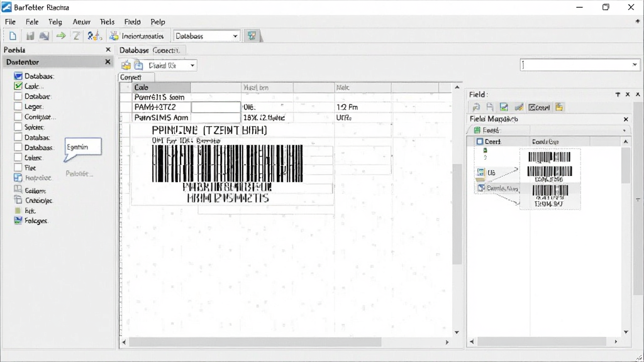
Task: Click the Pelotiet... link
Action: pyautogui.click(x=79, y=173)
